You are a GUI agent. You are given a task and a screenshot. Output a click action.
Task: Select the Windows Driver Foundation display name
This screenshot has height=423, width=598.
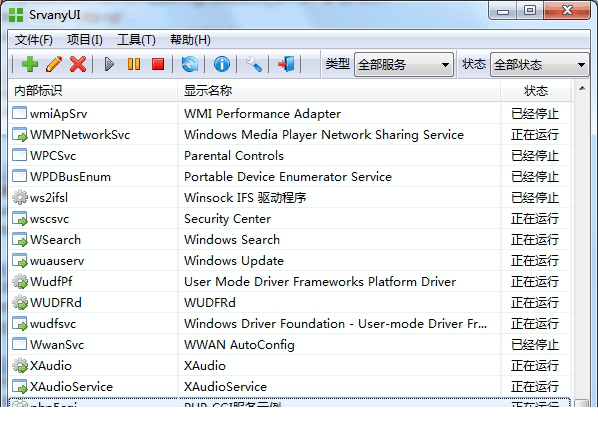tap(335, 324)
